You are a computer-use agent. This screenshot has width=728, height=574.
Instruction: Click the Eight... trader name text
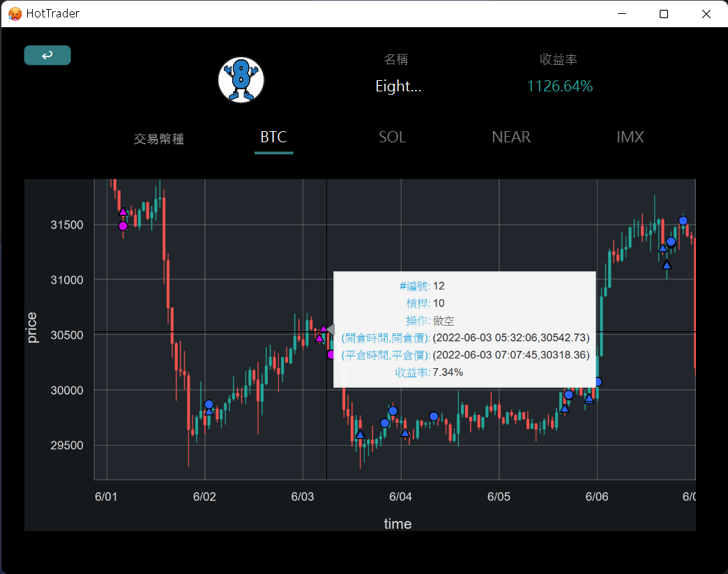tap(398, 86)
